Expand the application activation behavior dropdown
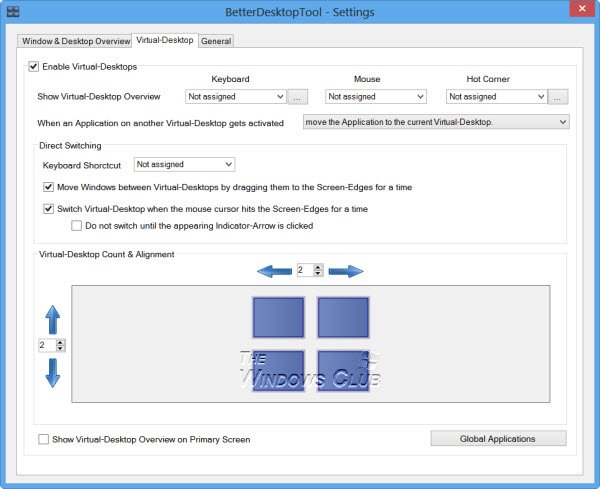This screenshot has height=489, width=600. point(436,122)
